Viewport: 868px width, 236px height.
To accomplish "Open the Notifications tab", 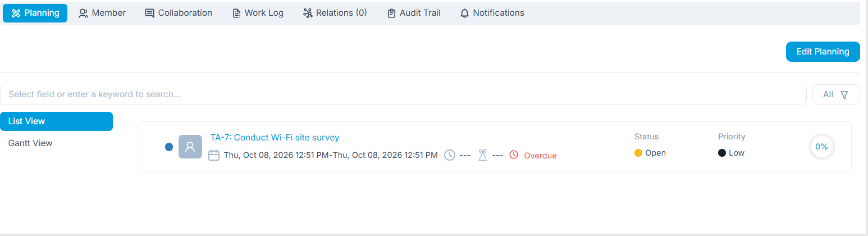I will point(492,13).
